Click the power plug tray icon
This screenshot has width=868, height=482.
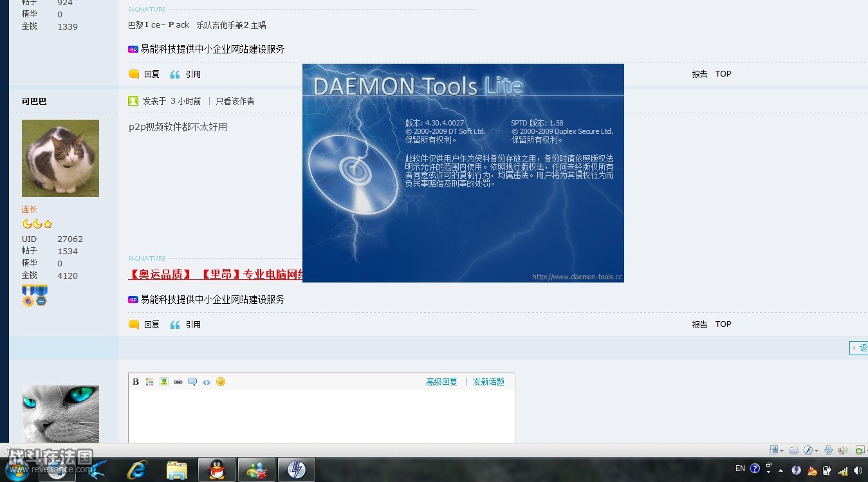827,470
